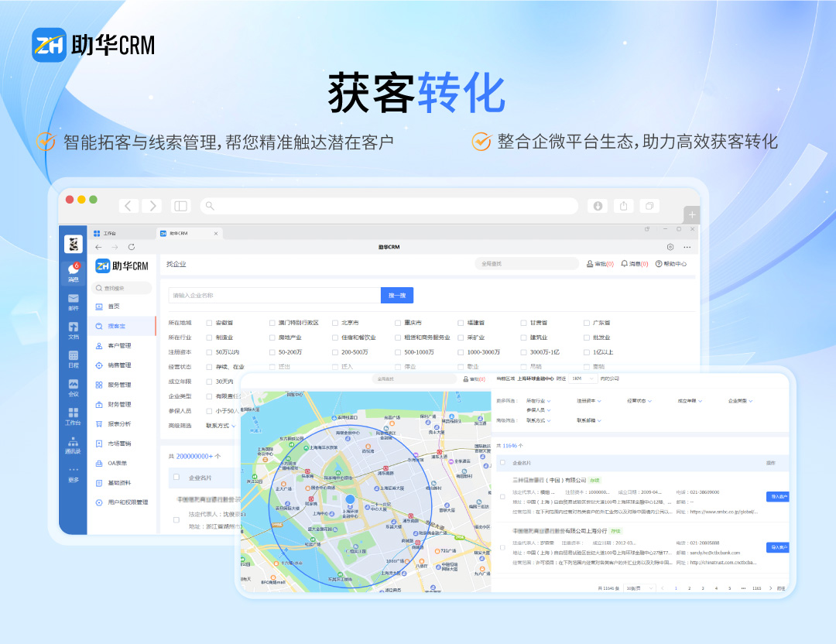Click the outer browser address search bar
The height and width of the screenshot is (644, 836).
click(x=389, y=206)
